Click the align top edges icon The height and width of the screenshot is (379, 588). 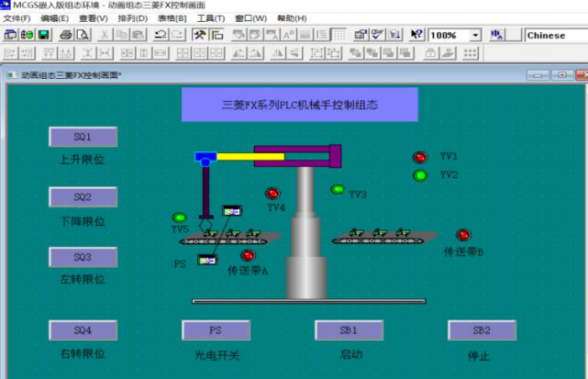click(x=50, y=53)
